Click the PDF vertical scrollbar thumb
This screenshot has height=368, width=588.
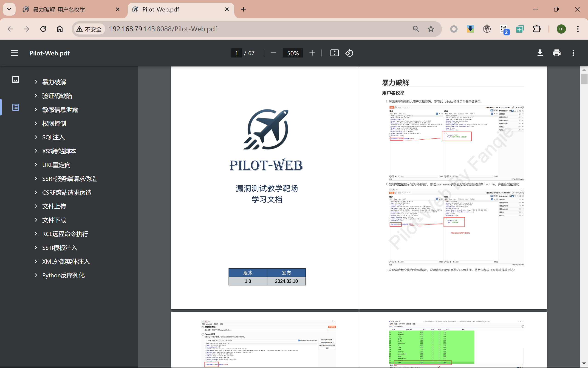[x=584, y=78]
